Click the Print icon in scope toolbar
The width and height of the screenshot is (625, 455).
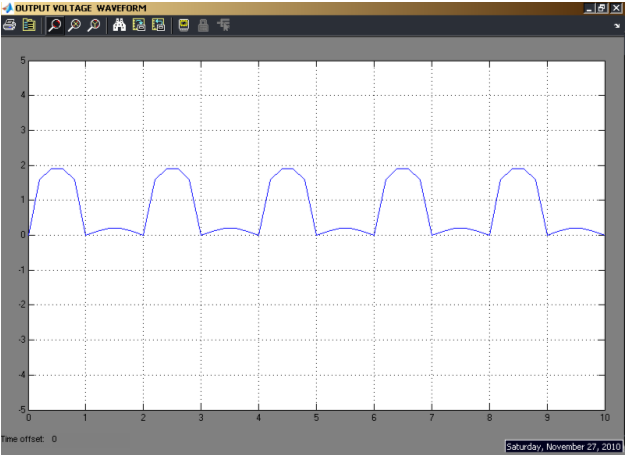tap(9, 25)
